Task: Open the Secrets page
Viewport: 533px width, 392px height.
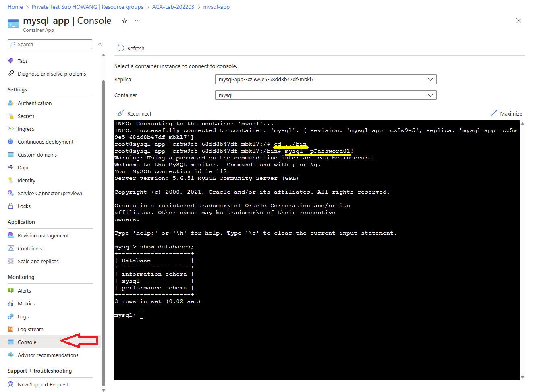Action: 26,116
